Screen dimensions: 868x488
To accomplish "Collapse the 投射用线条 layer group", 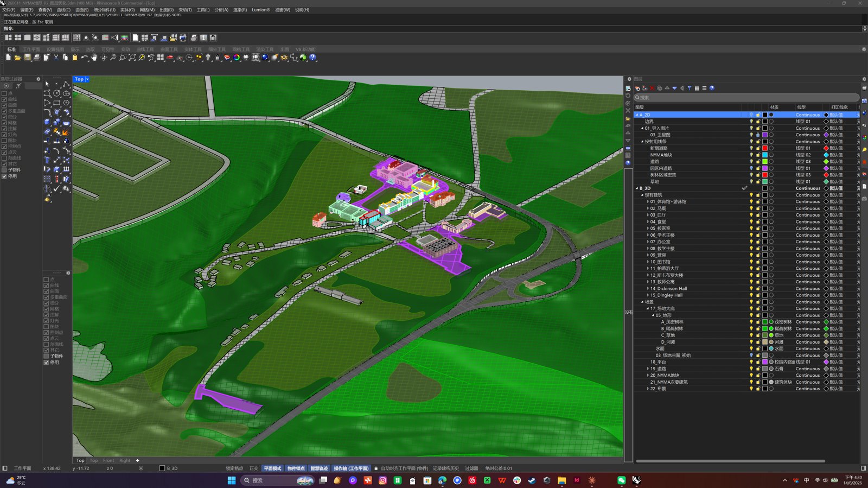I will coord(642,142).
